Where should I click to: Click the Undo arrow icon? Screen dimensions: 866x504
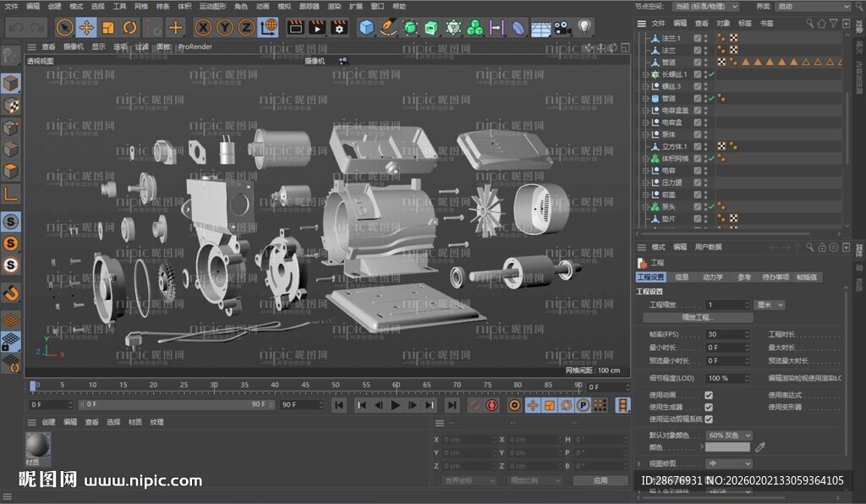coord(15,27)
